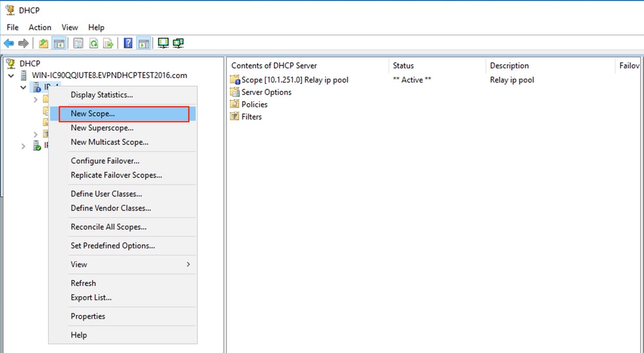Choose Reconcile All Scopes... from context menu

pos(122,227)
